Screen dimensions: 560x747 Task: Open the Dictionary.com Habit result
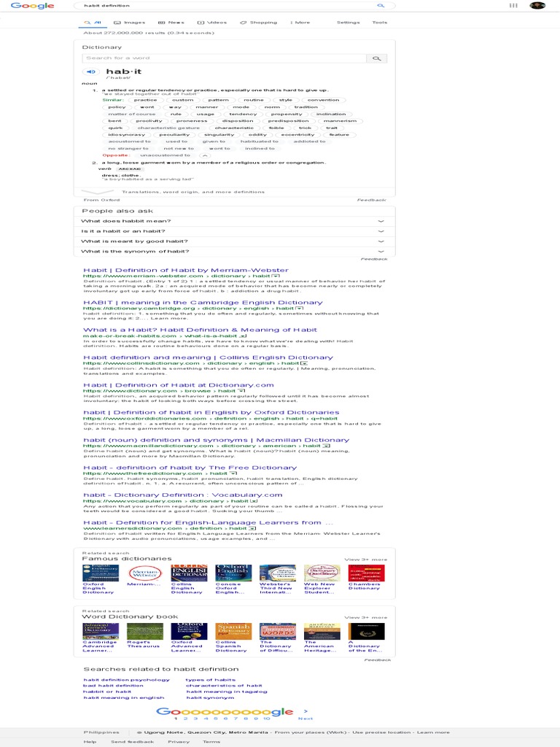coord(179,385)
